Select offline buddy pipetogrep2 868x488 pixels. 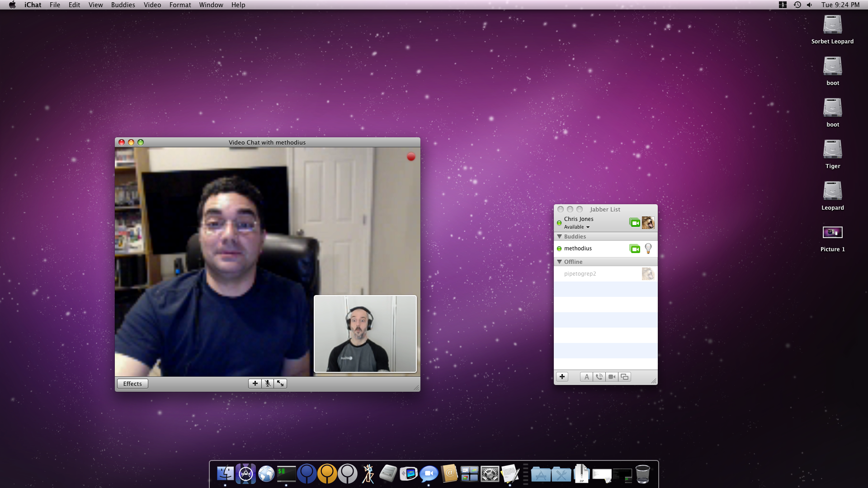606,274
